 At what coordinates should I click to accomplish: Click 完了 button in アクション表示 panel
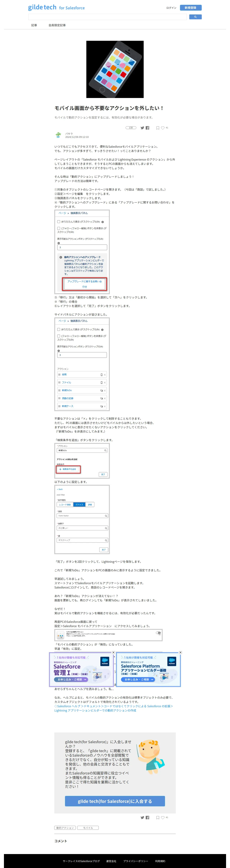tap(103, 474)
